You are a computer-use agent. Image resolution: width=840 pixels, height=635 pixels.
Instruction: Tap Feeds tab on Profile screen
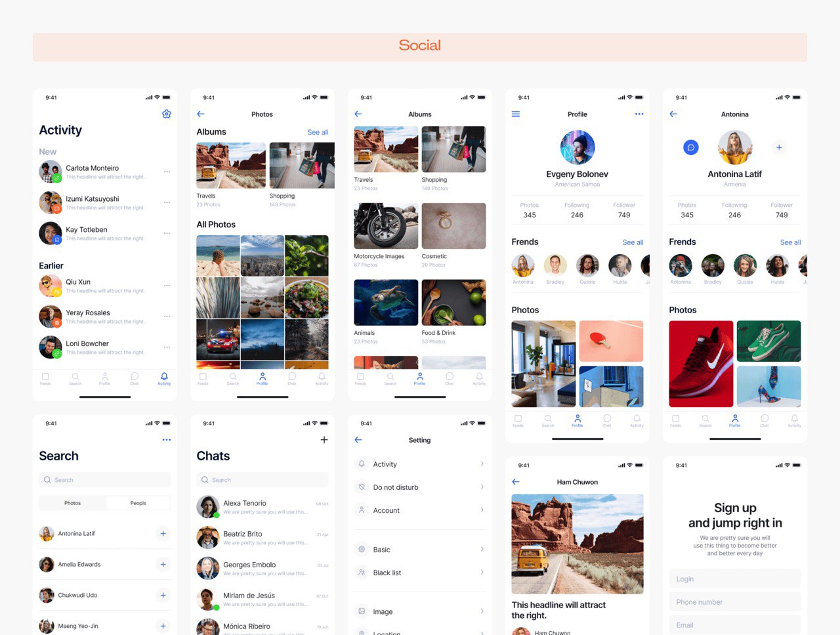pos(518,421)
